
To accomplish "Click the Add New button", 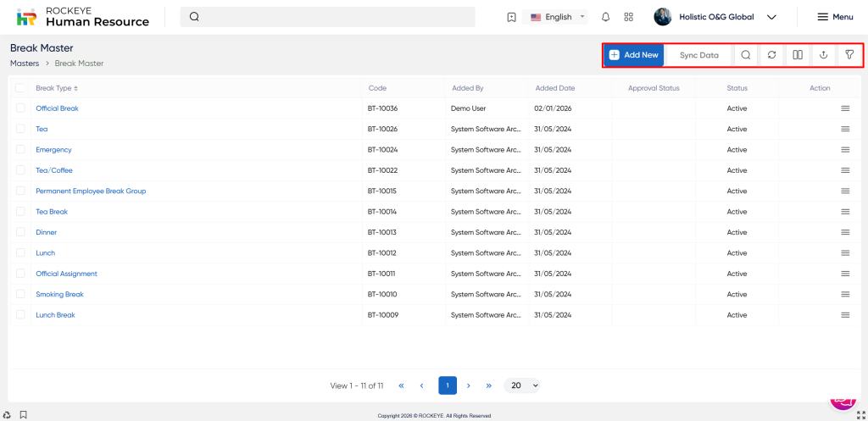I will [633, 55].
